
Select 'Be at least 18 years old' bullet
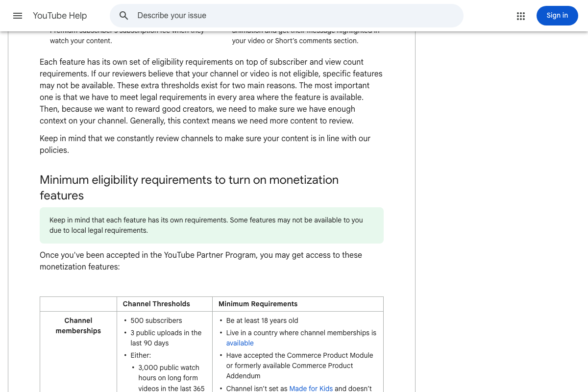[x=262, y=320]
